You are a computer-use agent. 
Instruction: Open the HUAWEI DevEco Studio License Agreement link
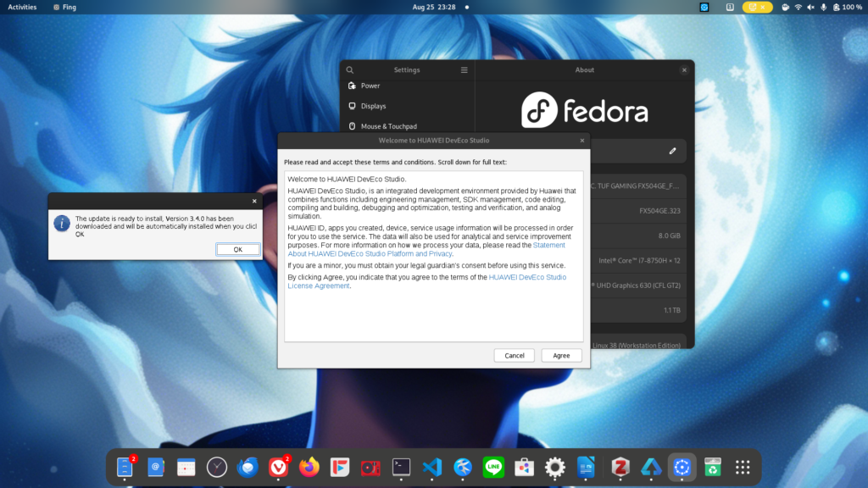[317, 286]
